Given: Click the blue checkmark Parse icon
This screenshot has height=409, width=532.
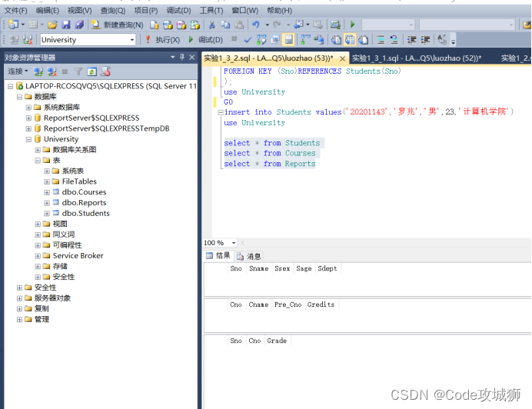Looking at the screenshot, I should (248, 40).
